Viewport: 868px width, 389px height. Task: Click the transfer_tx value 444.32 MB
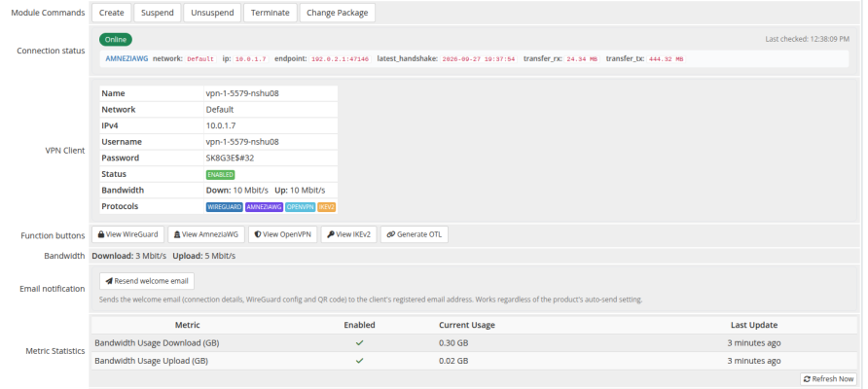click(666, 58)
